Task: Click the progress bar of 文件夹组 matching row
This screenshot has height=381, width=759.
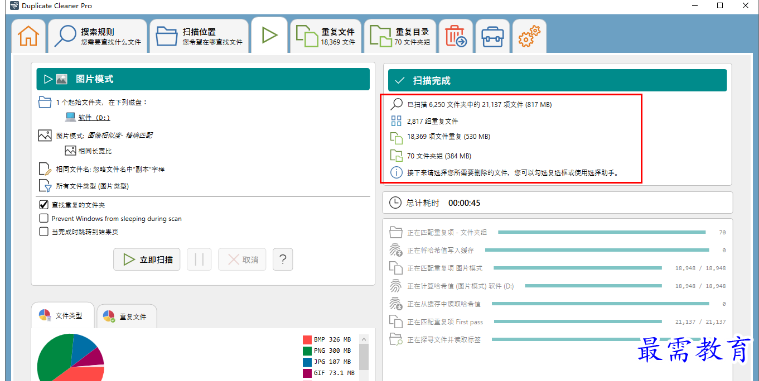Action: pyautogui.click(x=602, y=232)
